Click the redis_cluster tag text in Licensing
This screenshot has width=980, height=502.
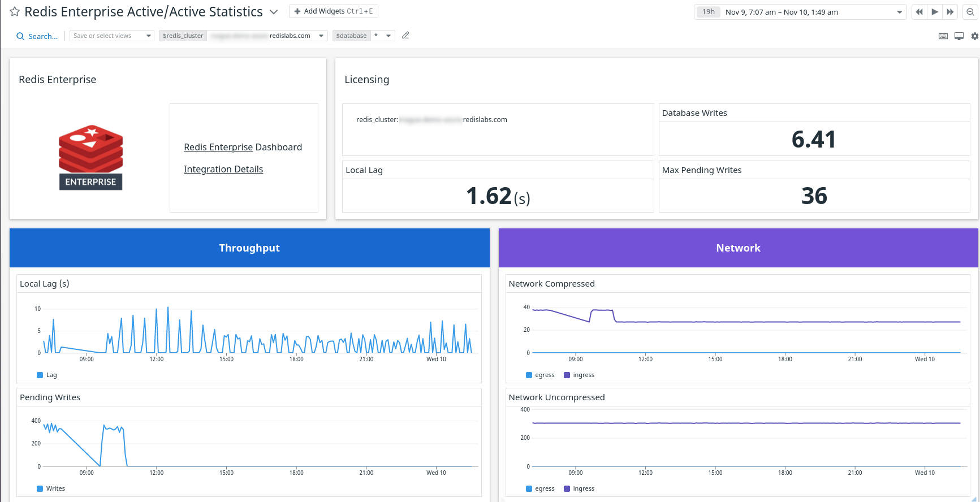click(x=431, y=120)
